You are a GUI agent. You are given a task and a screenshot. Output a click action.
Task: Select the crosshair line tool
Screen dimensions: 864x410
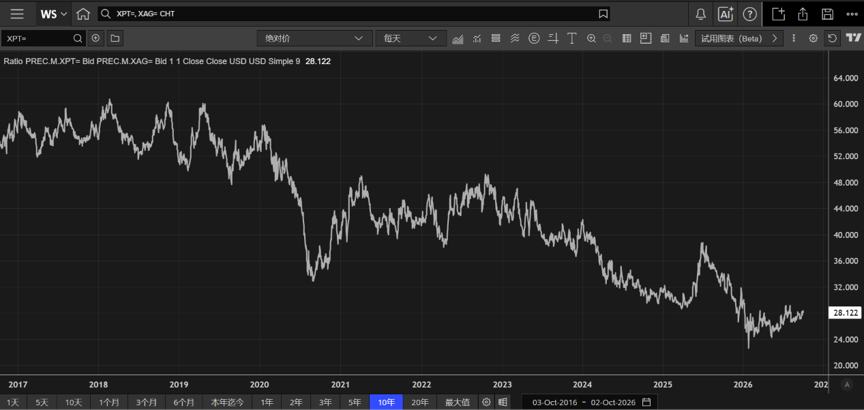click(x=553, y=38)
